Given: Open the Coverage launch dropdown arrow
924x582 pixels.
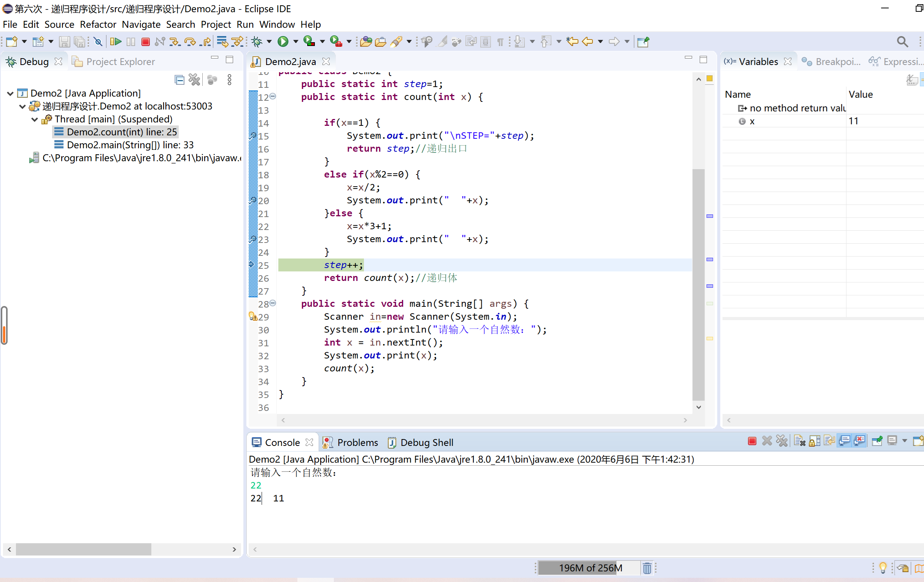Looking at the screenshot, I should tap(322, 41).
